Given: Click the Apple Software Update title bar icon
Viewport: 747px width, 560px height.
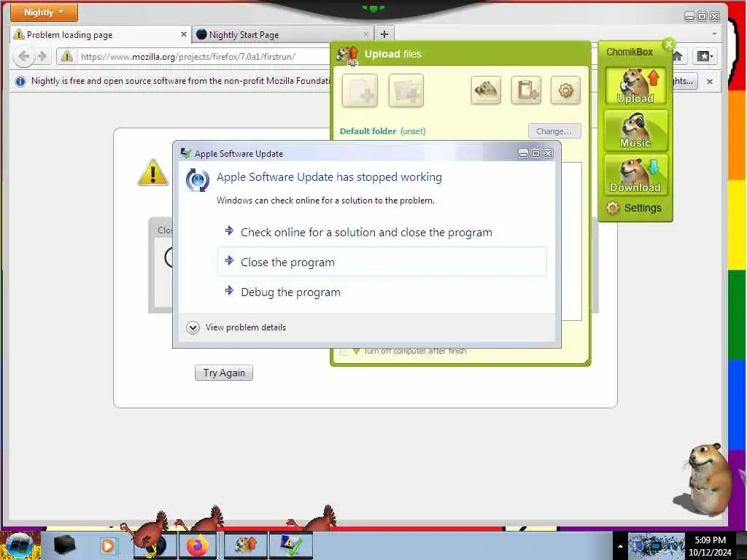Looking at the screenshot, I should coord(186,153).
